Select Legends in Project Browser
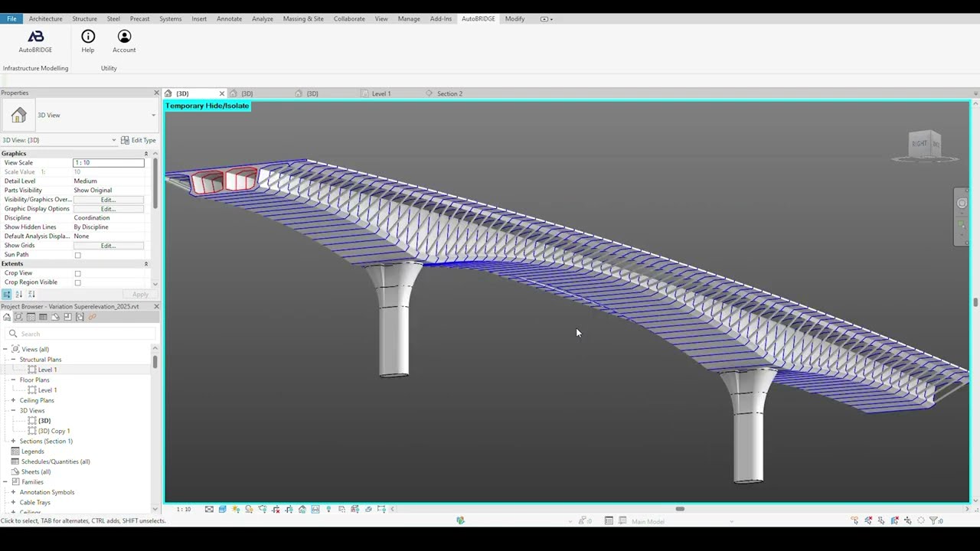 click(33, 452)
